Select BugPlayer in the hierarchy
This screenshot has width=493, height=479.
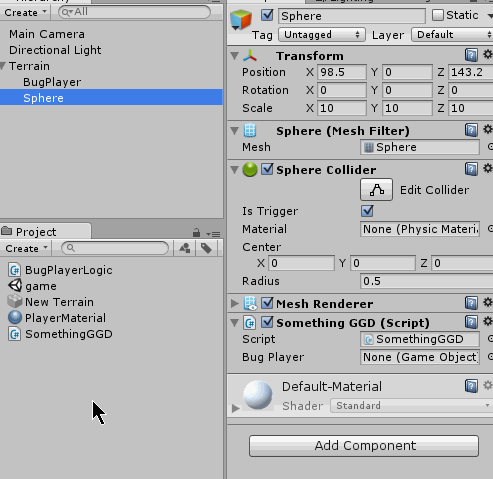52,82
